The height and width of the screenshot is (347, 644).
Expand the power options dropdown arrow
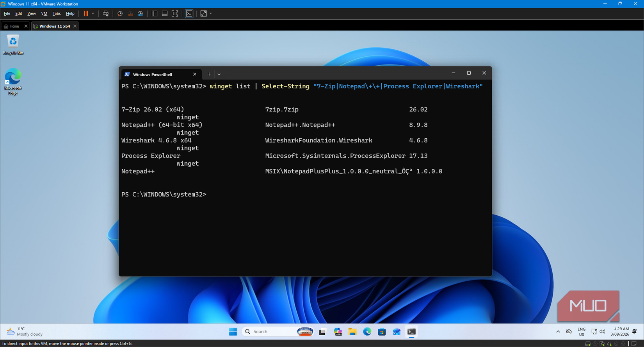coord(93,14)
